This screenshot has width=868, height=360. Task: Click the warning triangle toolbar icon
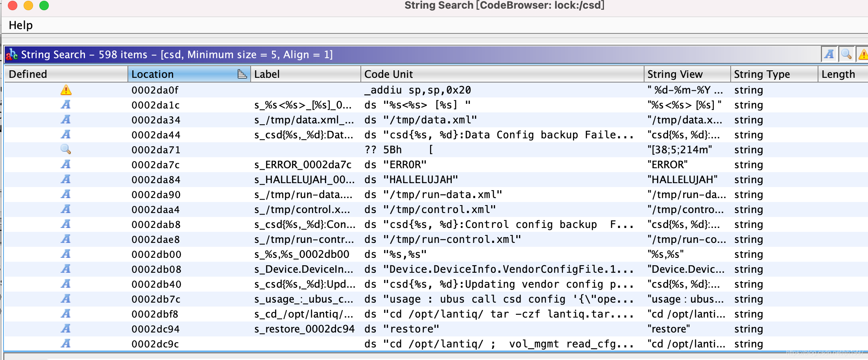(862, 54)
